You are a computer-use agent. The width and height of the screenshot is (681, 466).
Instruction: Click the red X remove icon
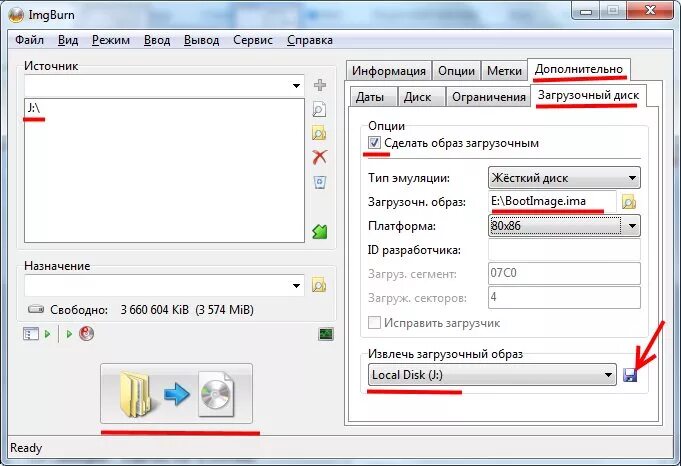coord(320,157)
